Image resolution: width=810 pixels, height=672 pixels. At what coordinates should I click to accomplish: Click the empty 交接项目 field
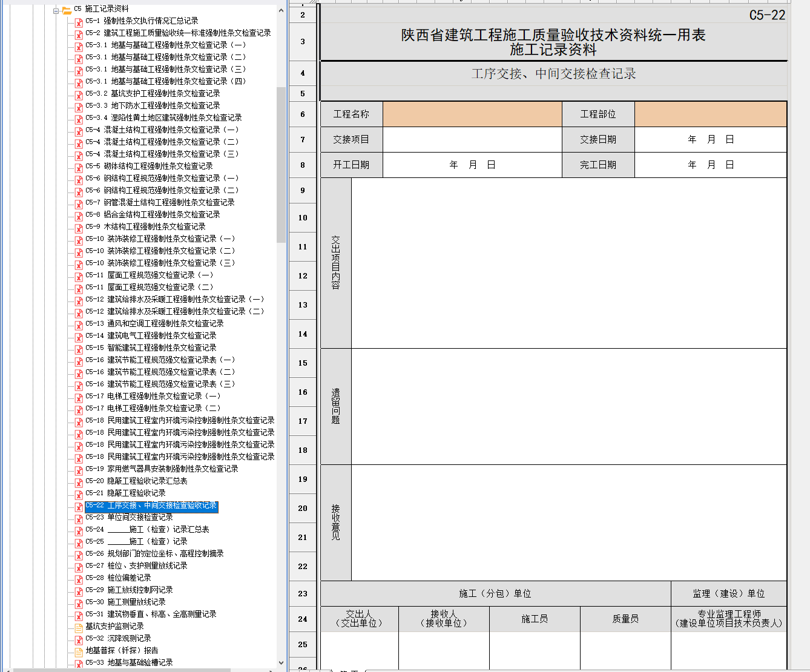pyautogui.click(x=472, y=140)
